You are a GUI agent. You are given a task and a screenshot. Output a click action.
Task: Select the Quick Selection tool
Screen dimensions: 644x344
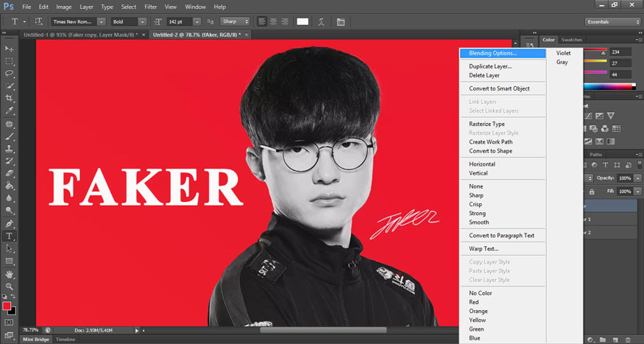click(9, 86)
